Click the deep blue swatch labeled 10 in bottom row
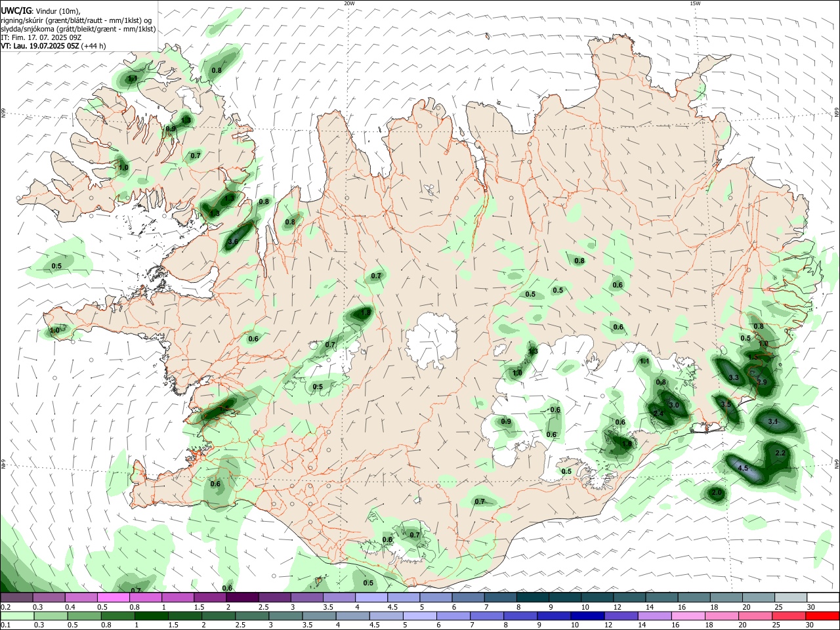840x630 pixels. (x=587, y=616)
